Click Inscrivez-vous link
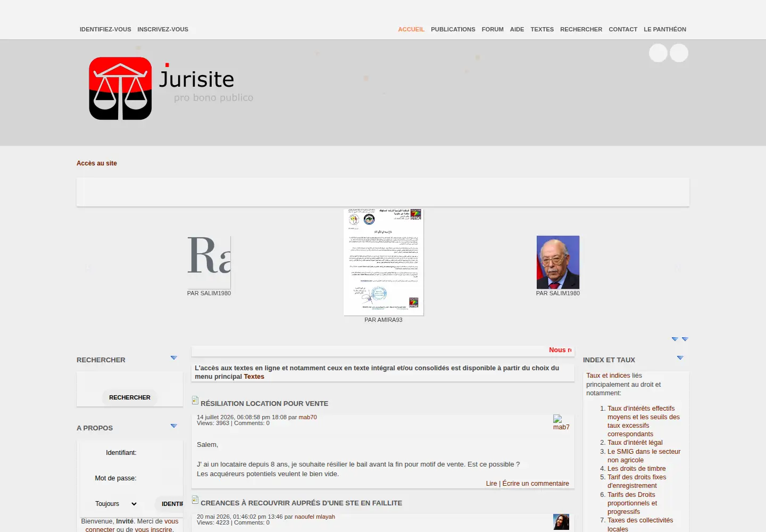 tap(163, 29)
